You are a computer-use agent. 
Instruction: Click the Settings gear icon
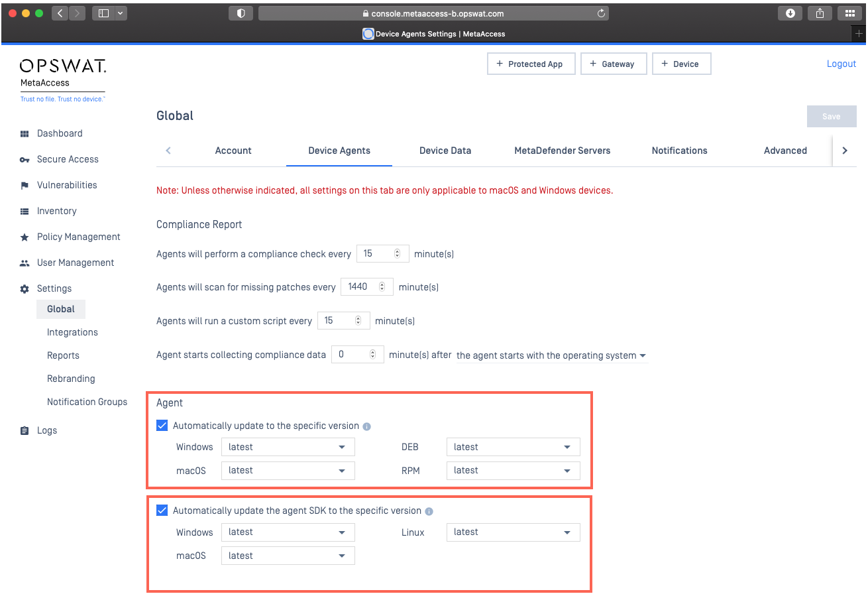[x=25, y=289]
